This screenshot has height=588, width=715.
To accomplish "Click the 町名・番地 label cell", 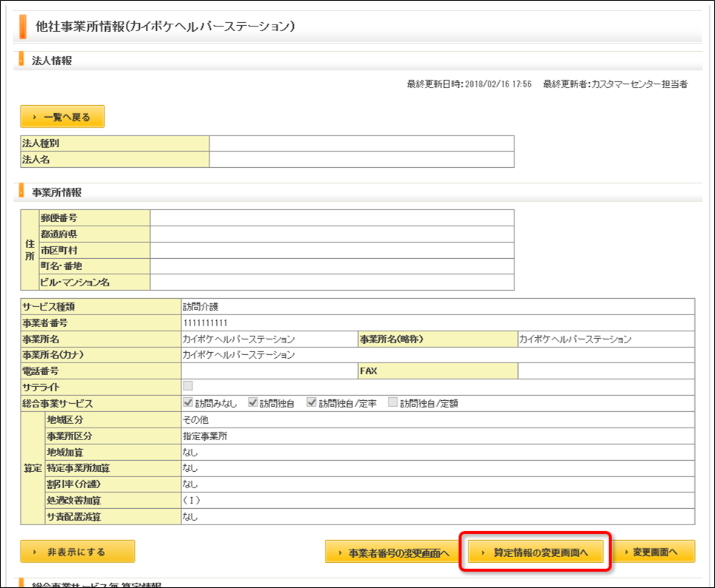I will pos(95,266).
